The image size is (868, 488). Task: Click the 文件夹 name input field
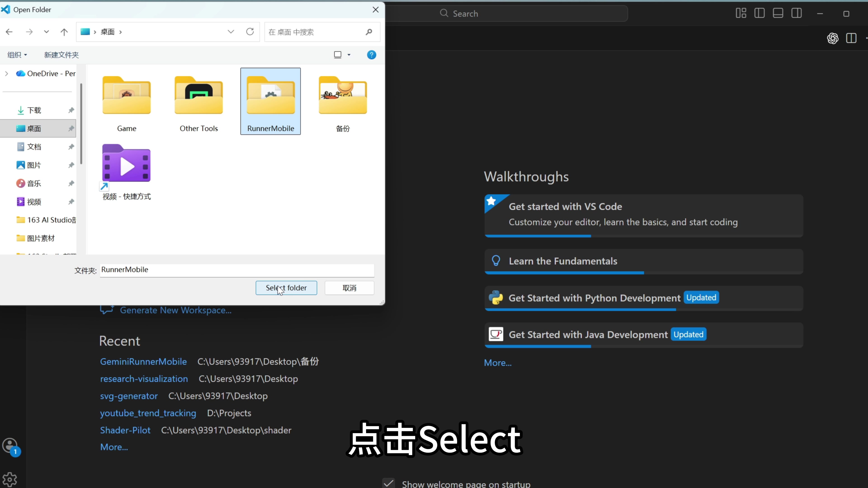tap(237, 270)
